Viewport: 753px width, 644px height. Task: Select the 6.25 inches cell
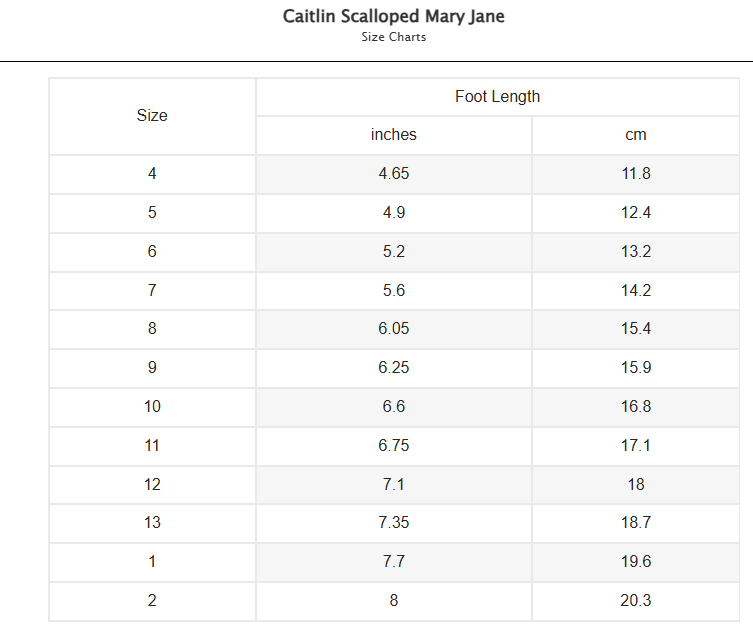394,368
